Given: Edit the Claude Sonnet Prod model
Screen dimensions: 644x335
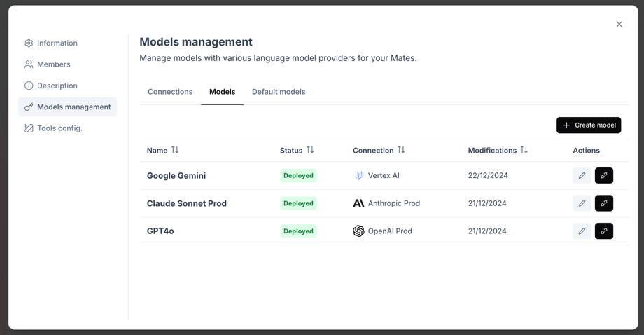Looking at the screenshot, I should [x=582, y=203].
